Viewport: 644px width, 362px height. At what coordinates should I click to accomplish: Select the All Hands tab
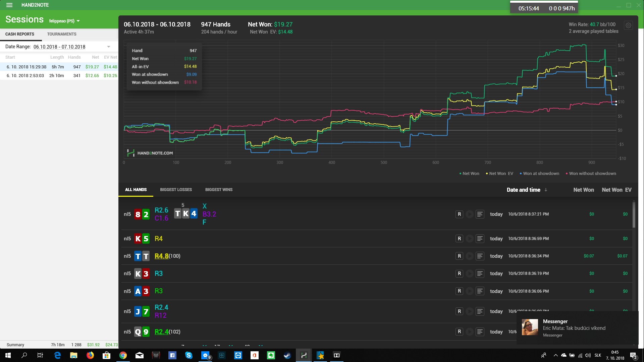136,190
